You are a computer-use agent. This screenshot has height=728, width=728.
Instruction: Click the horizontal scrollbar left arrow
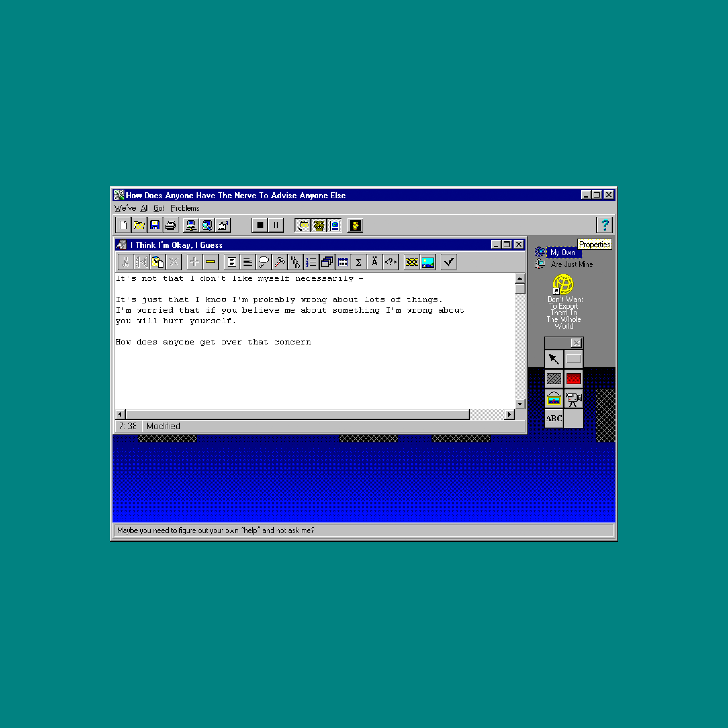click(120, 415)
